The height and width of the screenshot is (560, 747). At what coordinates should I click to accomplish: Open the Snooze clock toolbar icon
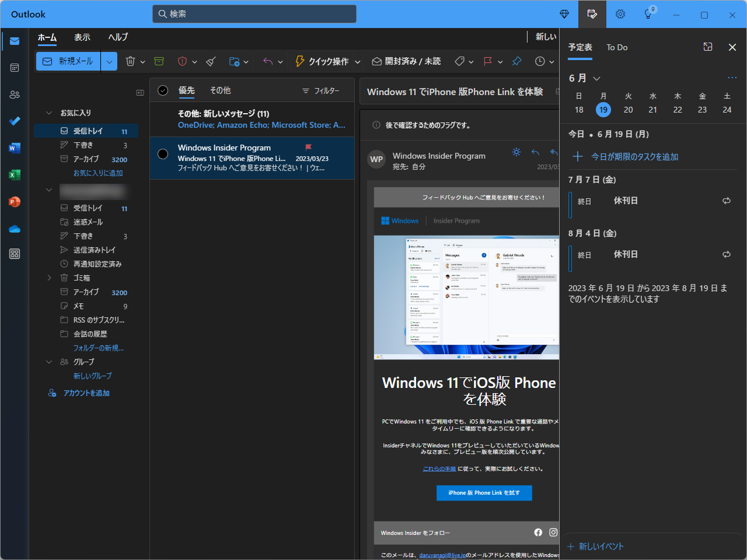click(x=540, y=61)
